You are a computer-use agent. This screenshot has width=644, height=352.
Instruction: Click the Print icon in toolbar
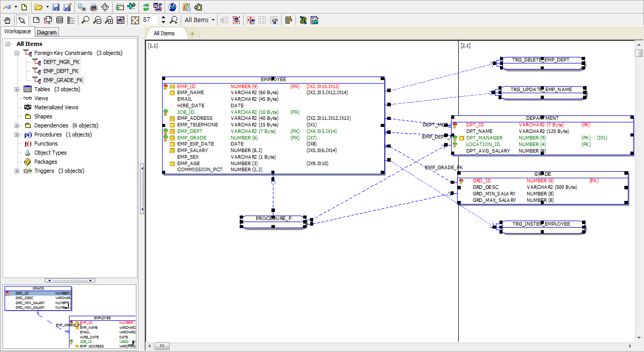(93, 7)
